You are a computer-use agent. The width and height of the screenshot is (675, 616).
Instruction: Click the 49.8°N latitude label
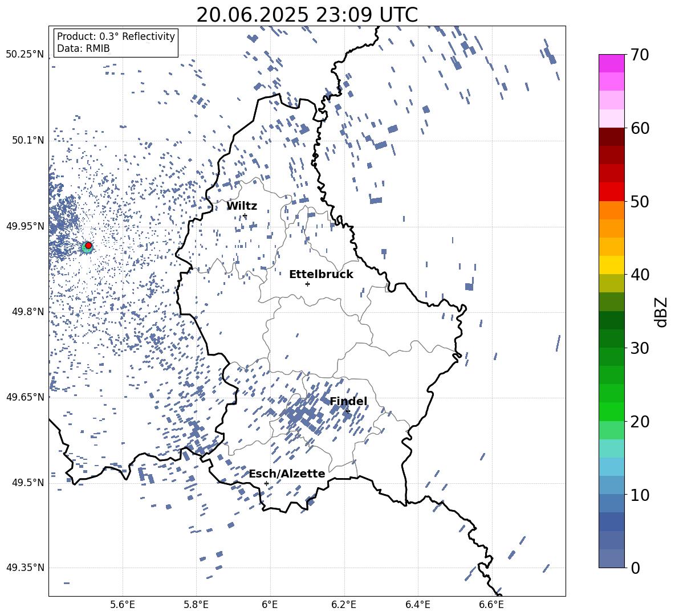(28, 312)
